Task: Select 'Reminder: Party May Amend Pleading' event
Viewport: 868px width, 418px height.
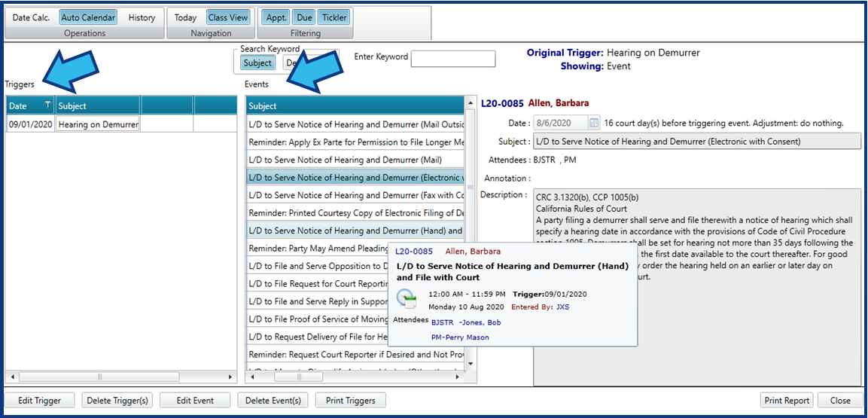Action: pos(318,248)
